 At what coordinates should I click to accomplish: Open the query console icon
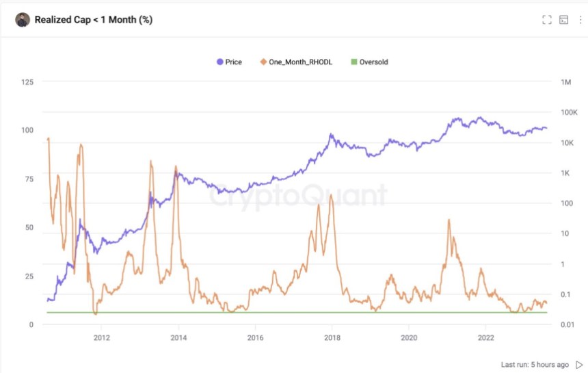(564, 20)
